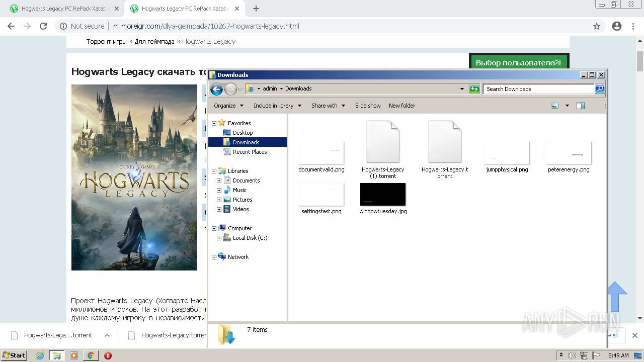Image resolution: width=644 pixels, height=362 pixels.
Task: Open the Organize menu
Action: click(228, 106)
